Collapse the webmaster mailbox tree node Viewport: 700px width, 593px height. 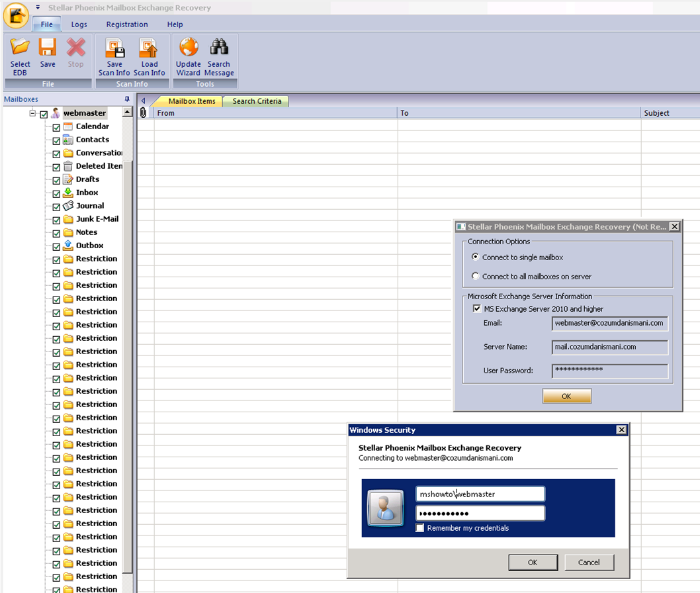click(x=32, y=113)
